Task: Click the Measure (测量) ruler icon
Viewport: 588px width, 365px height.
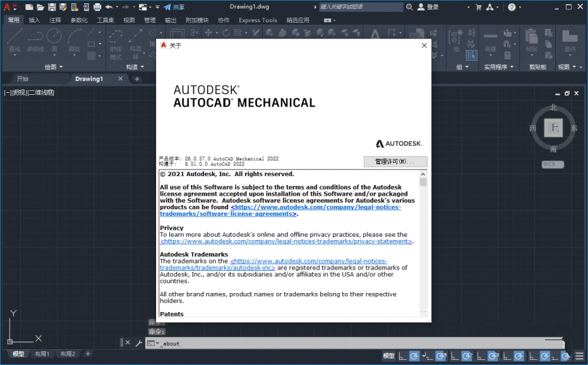Action: (490, 37)
